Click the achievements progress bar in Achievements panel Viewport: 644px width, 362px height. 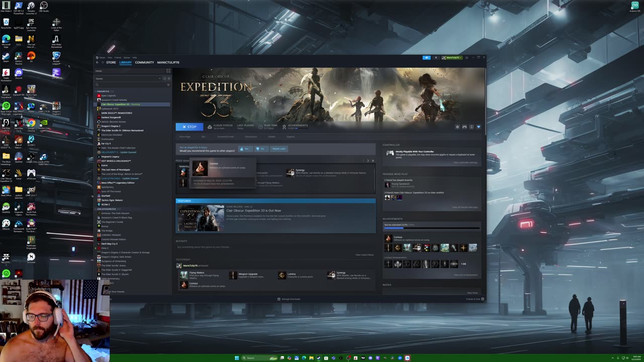click(x=431, y=228)
